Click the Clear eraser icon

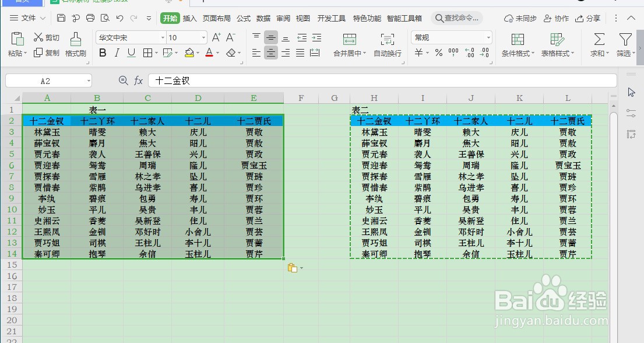[x=231, y=52]
